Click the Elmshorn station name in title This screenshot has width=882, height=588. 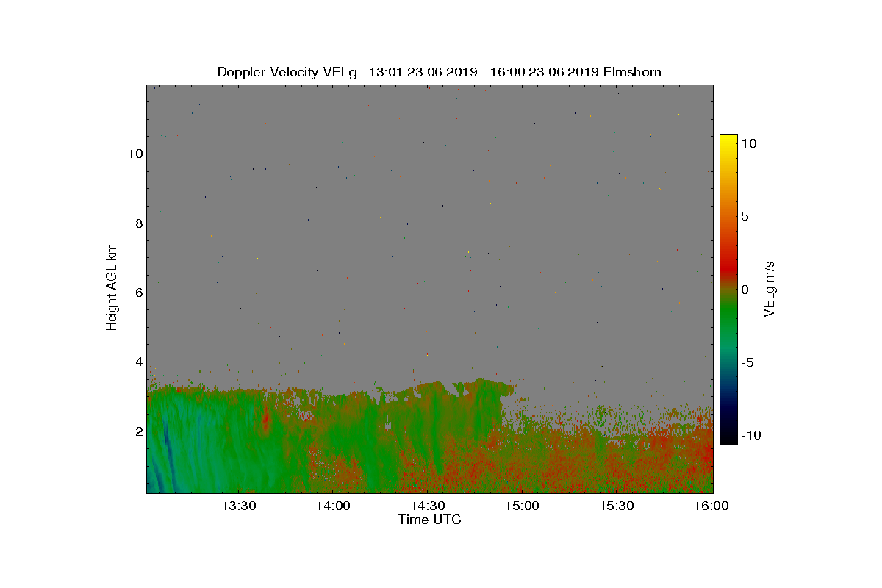[631, 72]
